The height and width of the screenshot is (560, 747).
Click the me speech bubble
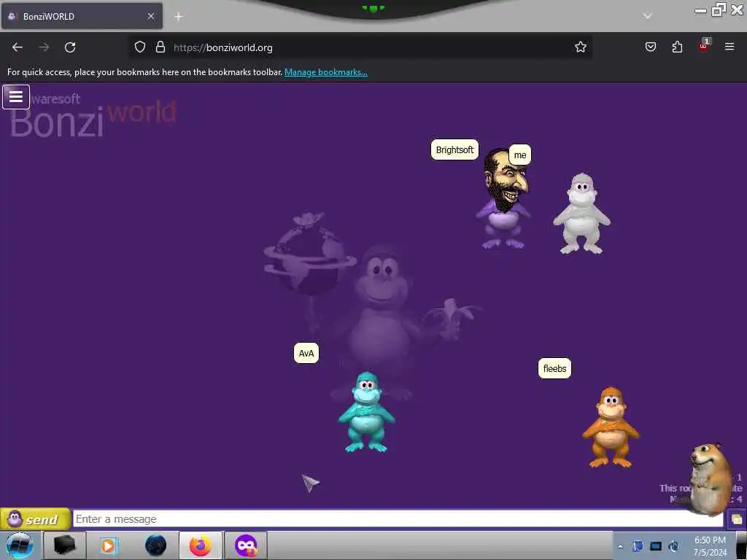[520, 155]
